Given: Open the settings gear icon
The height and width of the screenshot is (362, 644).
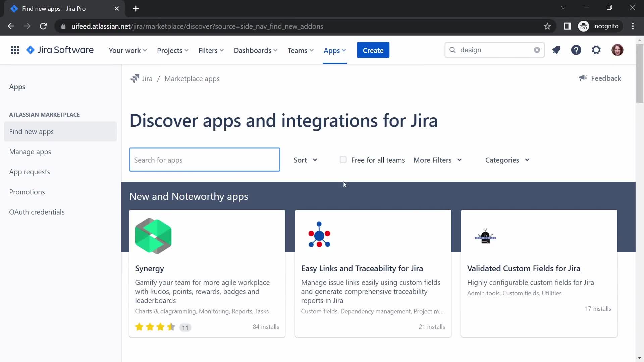Looking at the screenshot, I should tap(596, 50).
